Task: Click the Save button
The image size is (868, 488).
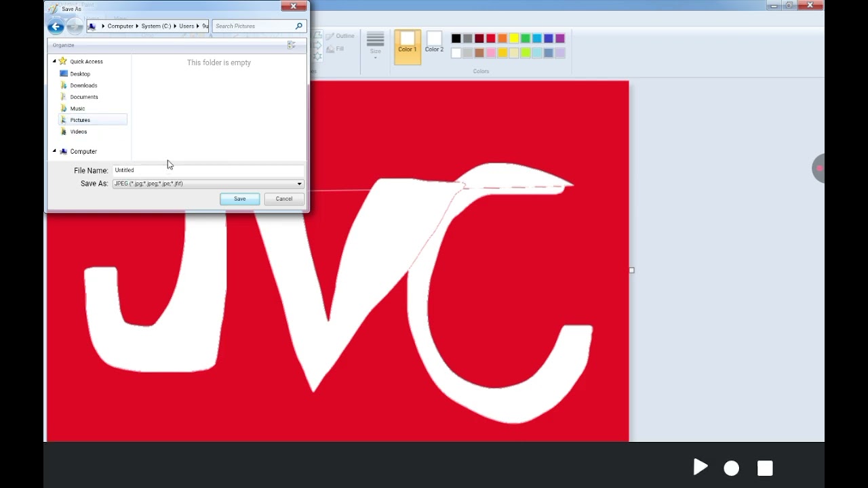Action: (x=239, y=199)
